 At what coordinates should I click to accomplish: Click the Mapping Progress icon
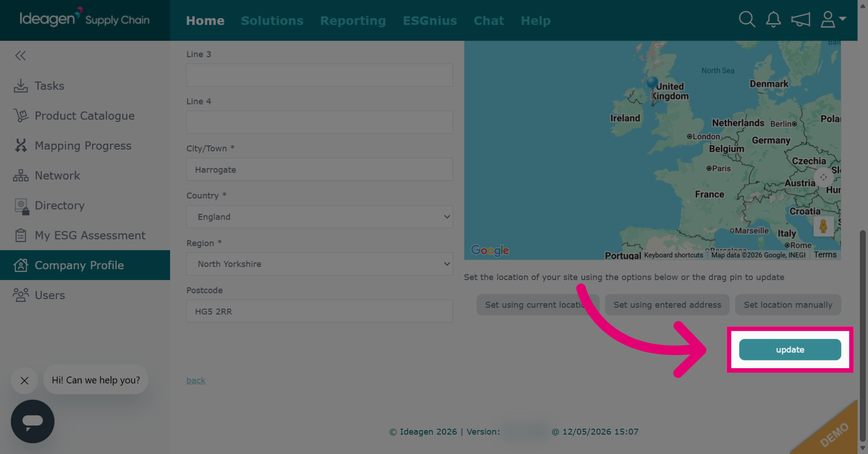click(21, 145)
